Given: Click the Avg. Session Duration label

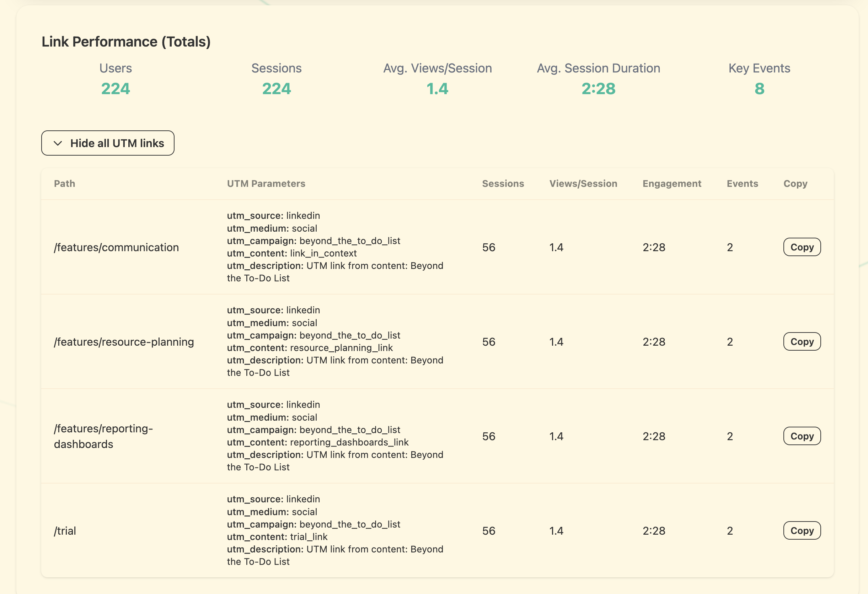Looking at the screenshot, I should coord(598,68).
